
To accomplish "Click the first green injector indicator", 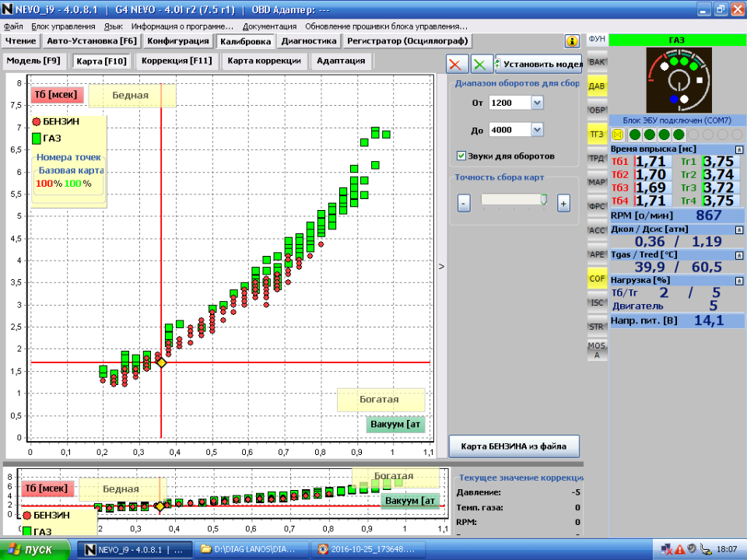I will coord(634,135).
